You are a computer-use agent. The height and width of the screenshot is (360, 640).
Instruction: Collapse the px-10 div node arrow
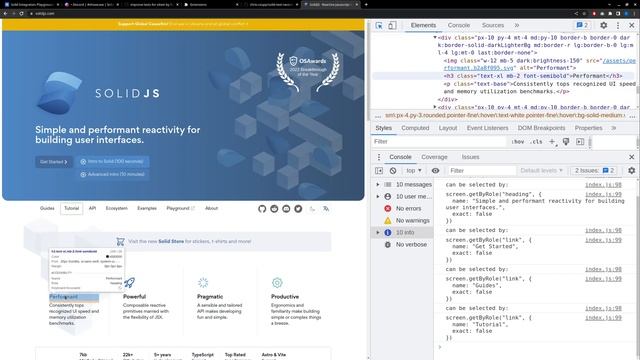[x=435, y=37]
